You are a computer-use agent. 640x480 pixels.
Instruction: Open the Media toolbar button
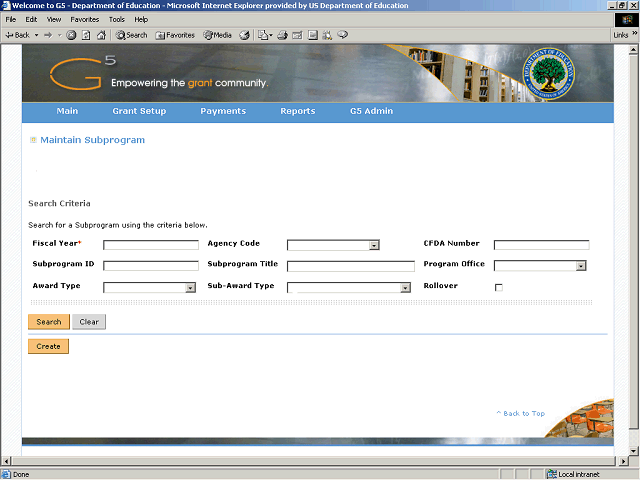218,35
